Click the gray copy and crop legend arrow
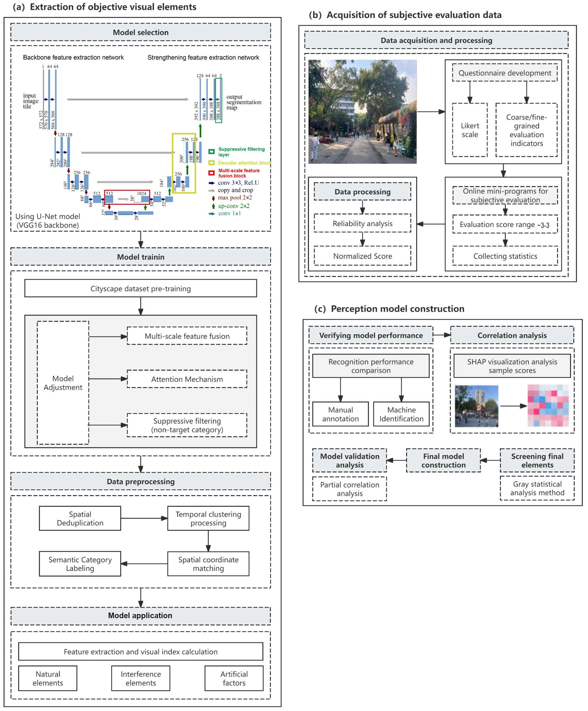The width and height of the screenshot is (588, 711). 211,191
